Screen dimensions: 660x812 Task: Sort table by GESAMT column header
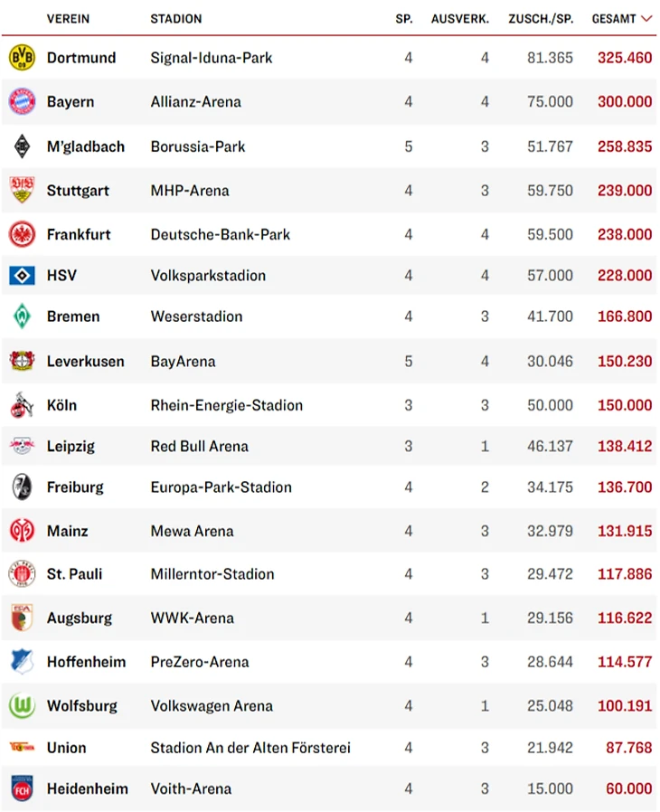[x=613, y=18]
